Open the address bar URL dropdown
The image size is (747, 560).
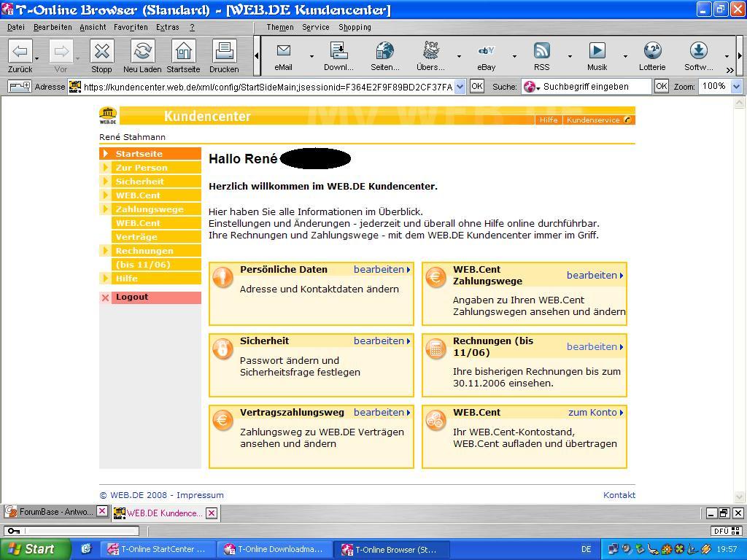[460, 87]
